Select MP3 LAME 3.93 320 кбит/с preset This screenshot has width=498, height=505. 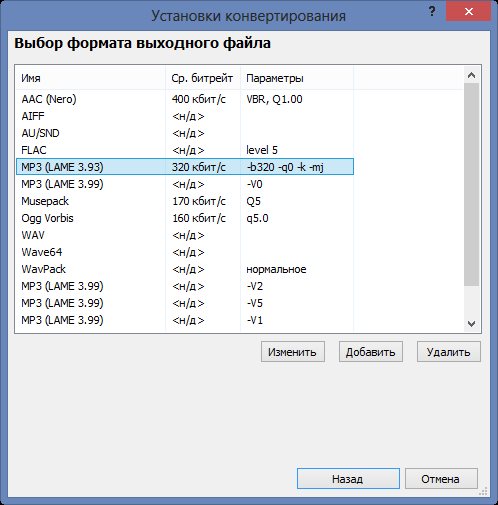[x=185, y=167]
